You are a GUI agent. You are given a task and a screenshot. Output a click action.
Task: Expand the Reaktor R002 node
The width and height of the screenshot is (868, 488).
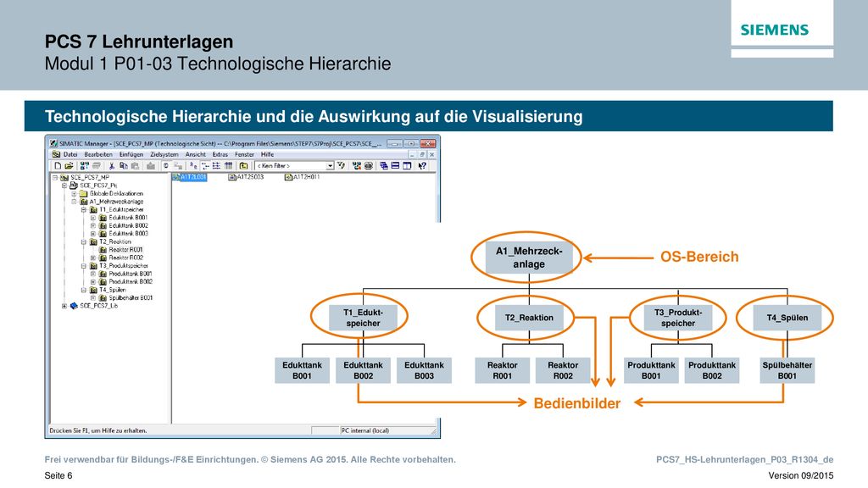pos(93,258)
